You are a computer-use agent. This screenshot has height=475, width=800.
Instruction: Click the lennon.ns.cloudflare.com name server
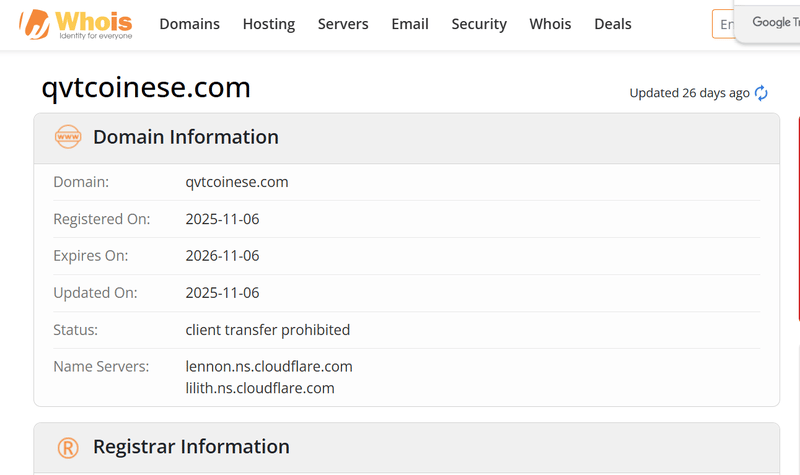point(269,366)
